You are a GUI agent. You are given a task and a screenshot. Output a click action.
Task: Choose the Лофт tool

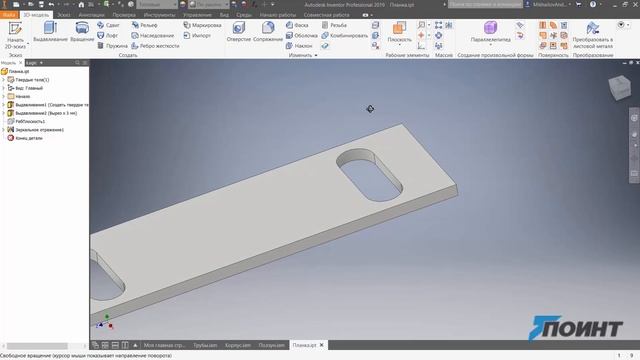coord(107,36)
